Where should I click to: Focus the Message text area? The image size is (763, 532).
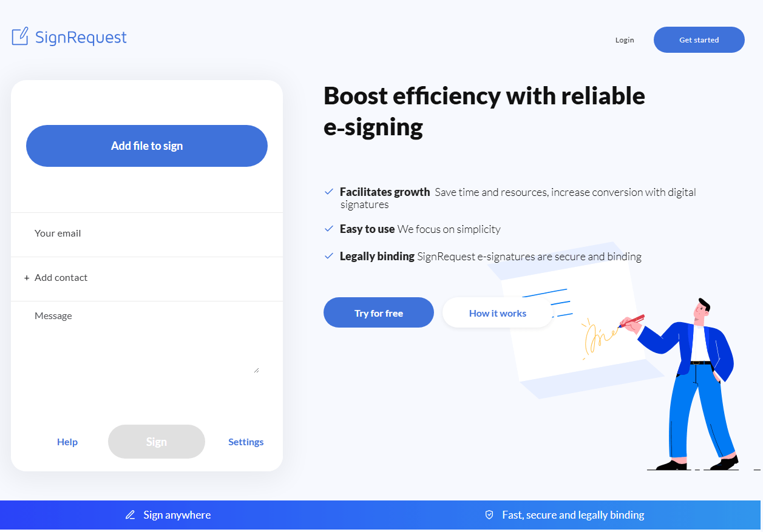[x=147, y=340]
